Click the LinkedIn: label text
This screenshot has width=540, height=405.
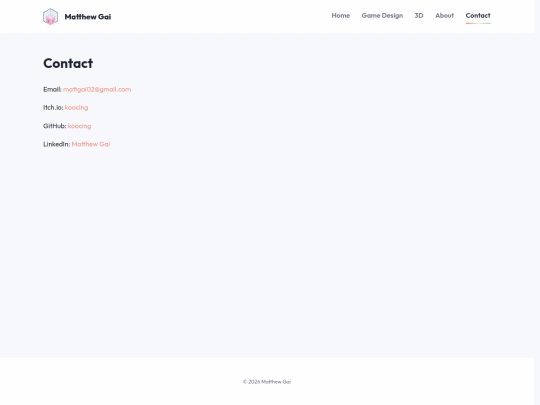click(x=56, y=144)
